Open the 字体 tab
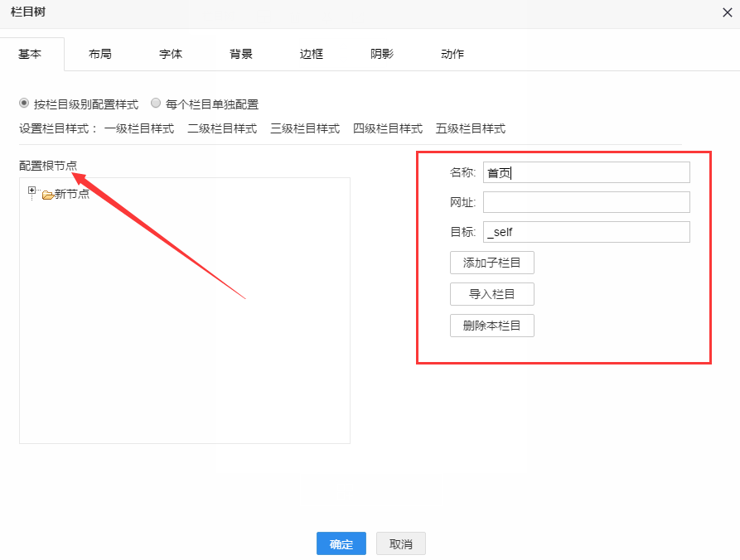The image size is (740, 560). tap(171, 54)
